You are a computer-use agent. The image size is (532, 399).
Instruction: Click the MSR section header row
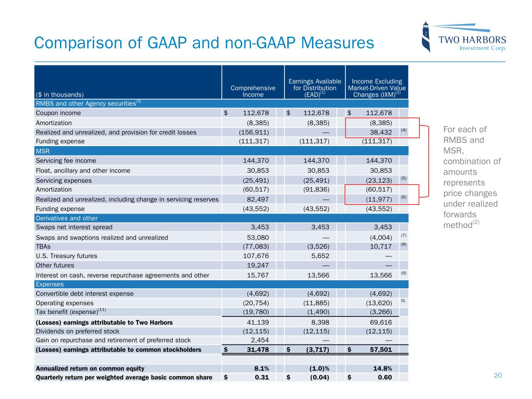[43, 151]
